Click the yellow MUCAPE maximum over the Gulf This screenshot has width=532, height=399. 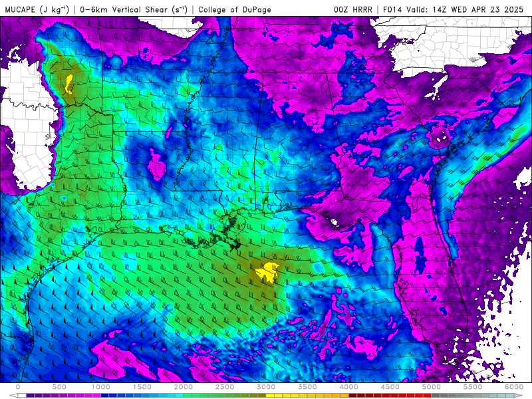[267, 273]
